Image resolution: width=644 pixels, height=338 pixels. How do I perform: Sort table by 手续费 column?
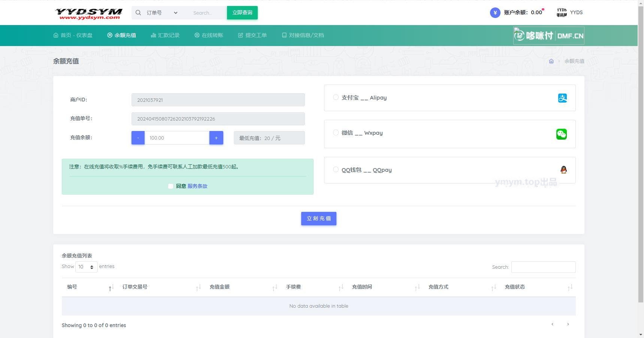coord(314,287)
